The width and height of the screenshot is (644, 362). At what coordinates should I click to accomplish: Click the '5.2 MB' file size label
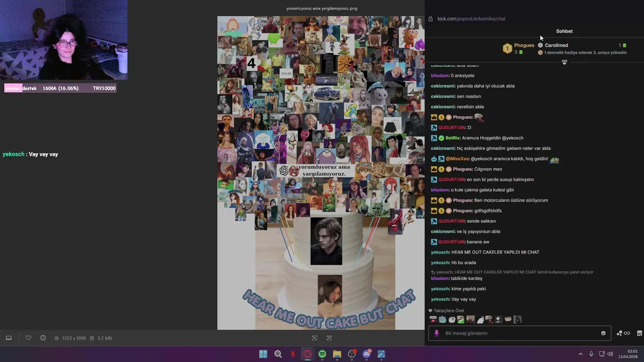(104, 338)
